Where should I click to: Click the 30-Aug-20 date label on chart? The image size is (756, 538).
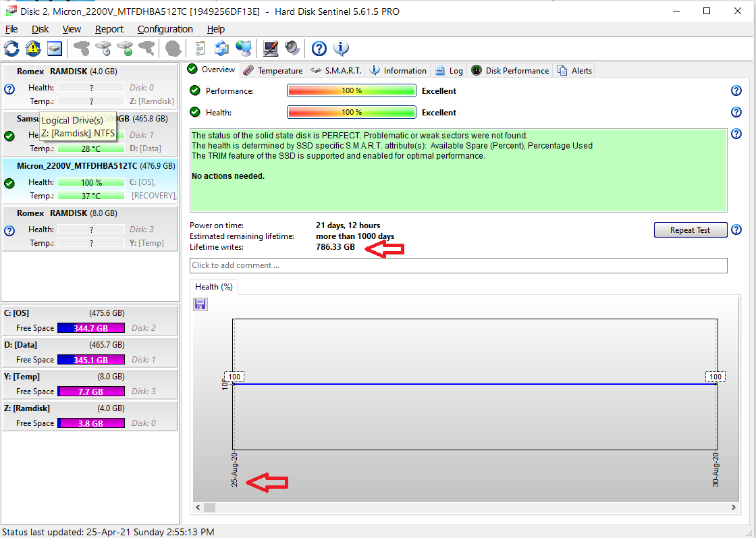715,469
